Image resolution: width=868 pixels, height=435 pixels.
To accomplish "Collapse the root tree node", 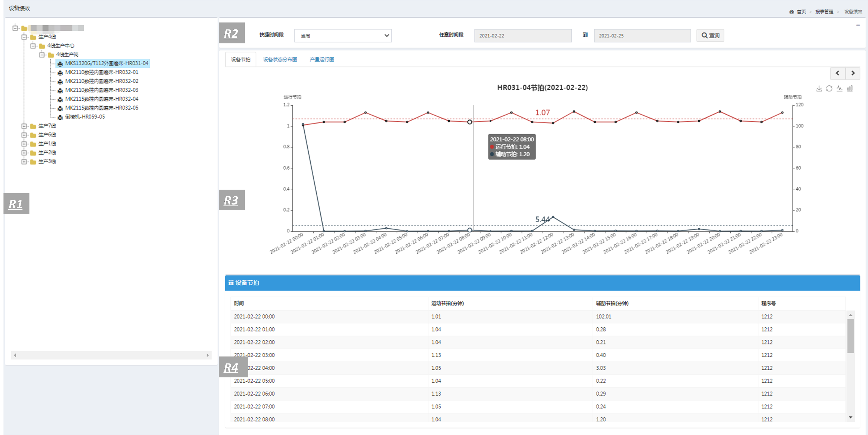I will click(x=15, y=28).
